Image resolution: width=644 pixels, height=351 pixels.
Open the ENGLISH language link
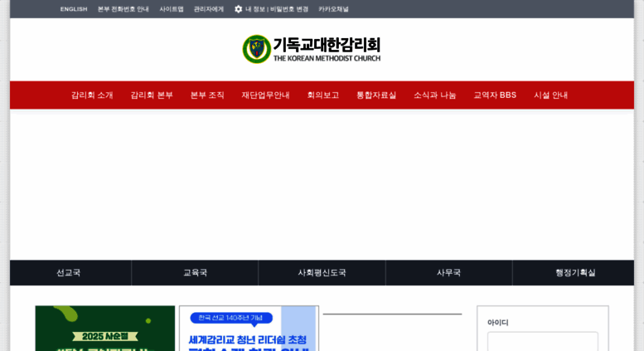74,9
